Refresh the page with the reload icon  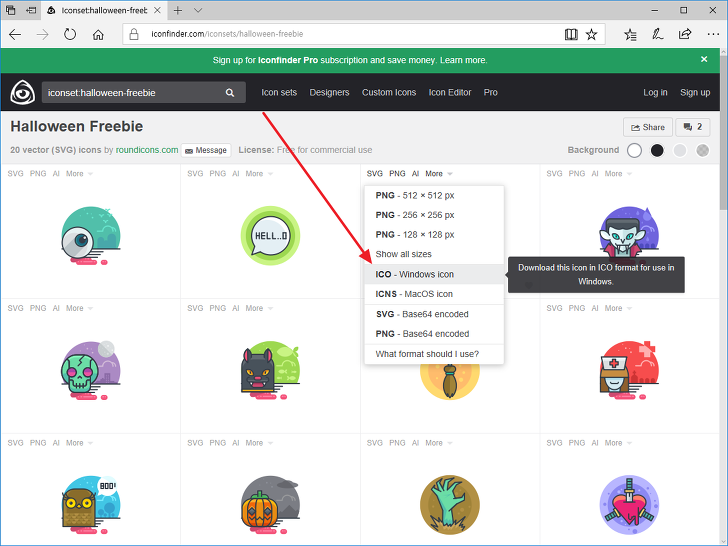click(x=70, y=34)
